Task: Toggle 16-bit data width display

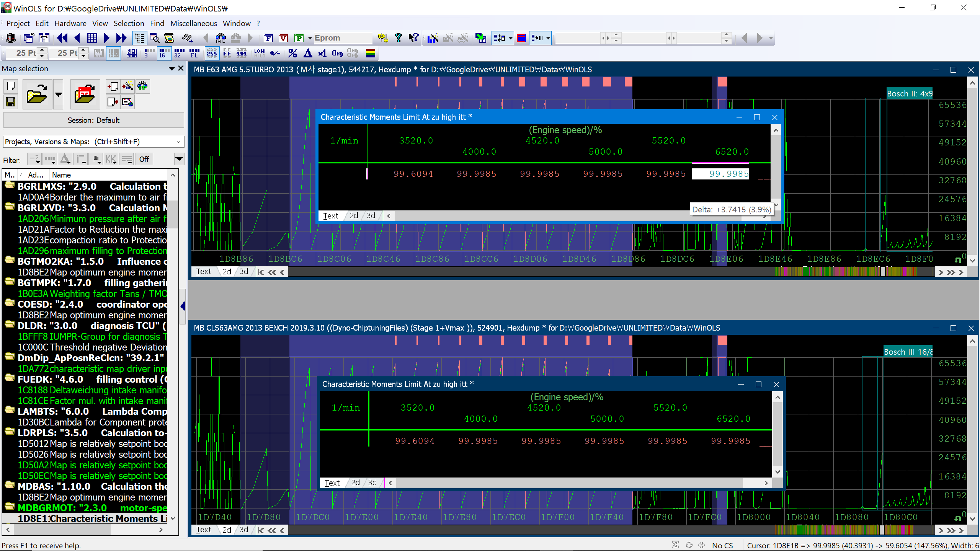Action: pos(164,53)
